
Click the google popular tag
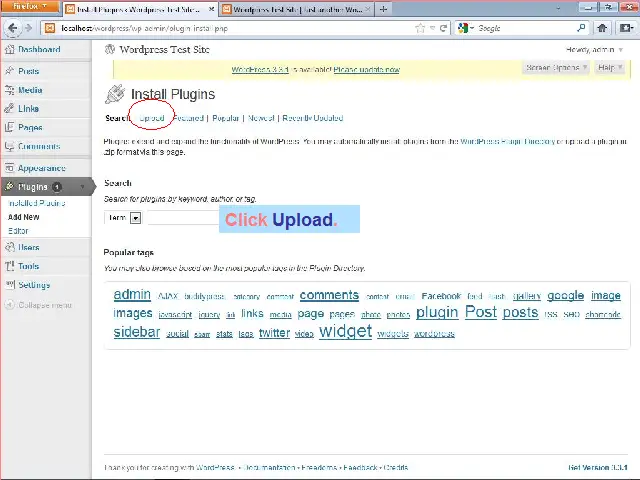coord(565,296)
